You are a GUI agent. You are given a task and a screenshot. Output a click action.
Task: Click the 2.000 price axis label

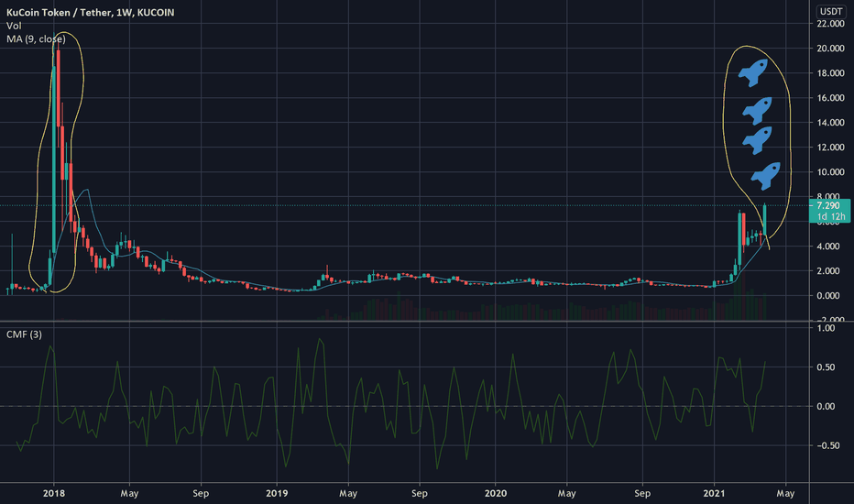828,271
